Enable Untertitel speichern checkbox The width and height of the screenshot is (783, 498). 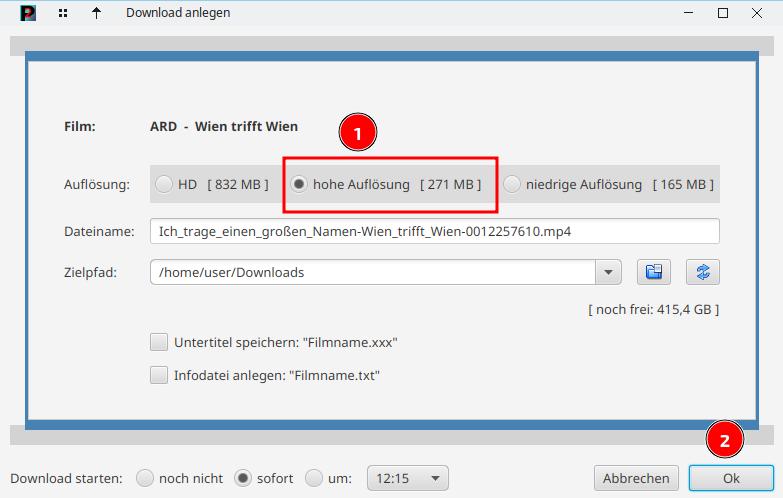(159, 342)
